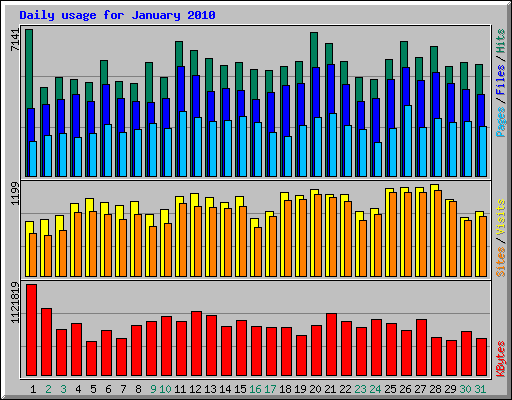The image size is (512, 400).
Task: Click green day label 24
Action: [x=375, y=389]
